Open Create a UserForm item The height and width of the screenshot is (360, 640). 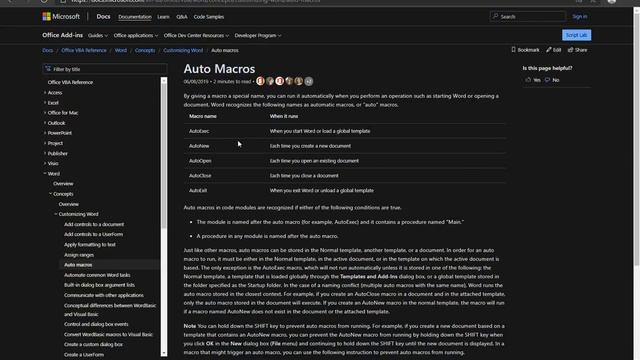pyautogui.click(x=84, y=354)
